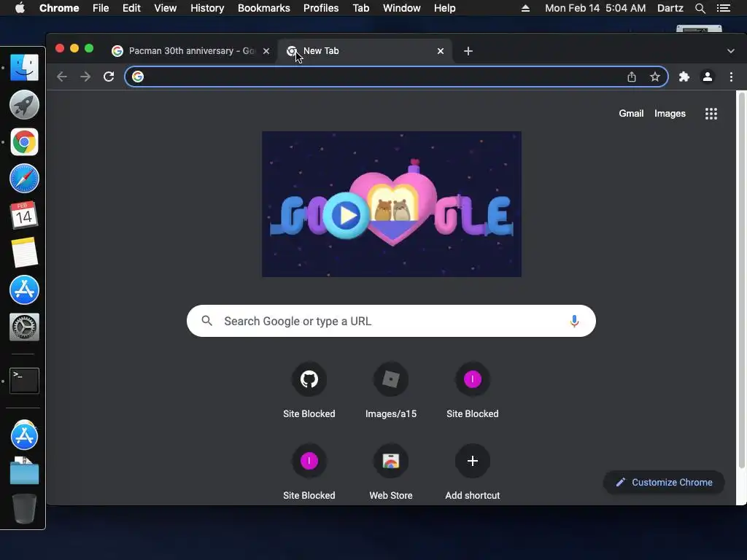Click the back navigation arrow
The height and width of the screenshot is (560, 747).
pos(62,77)
